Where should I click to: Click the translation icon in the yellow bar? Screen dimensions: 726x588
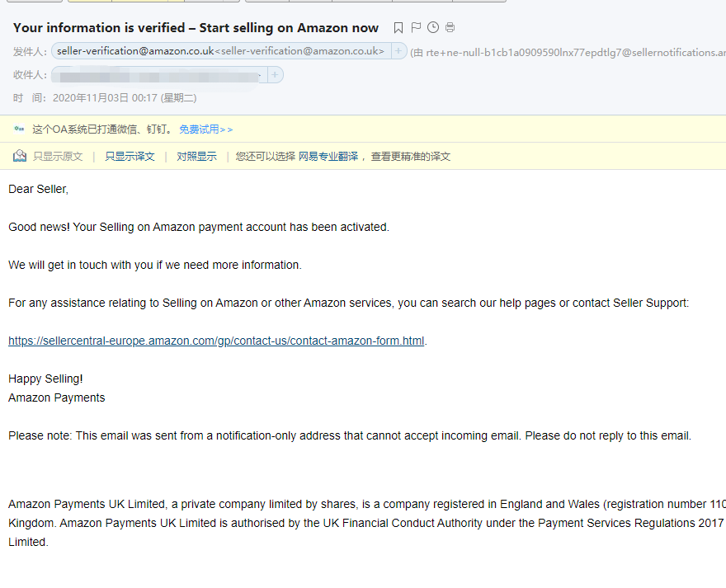click(20, 156)
